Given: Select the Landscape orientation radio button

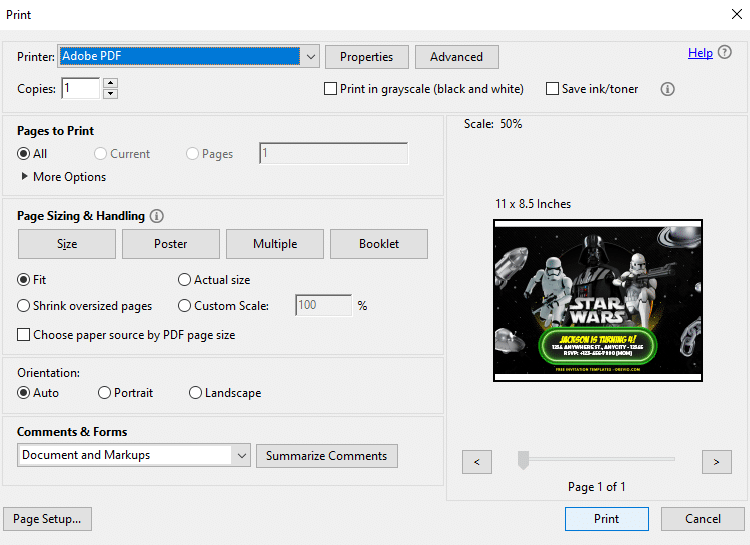Looking at the screenshot, I should coord(195,393).
